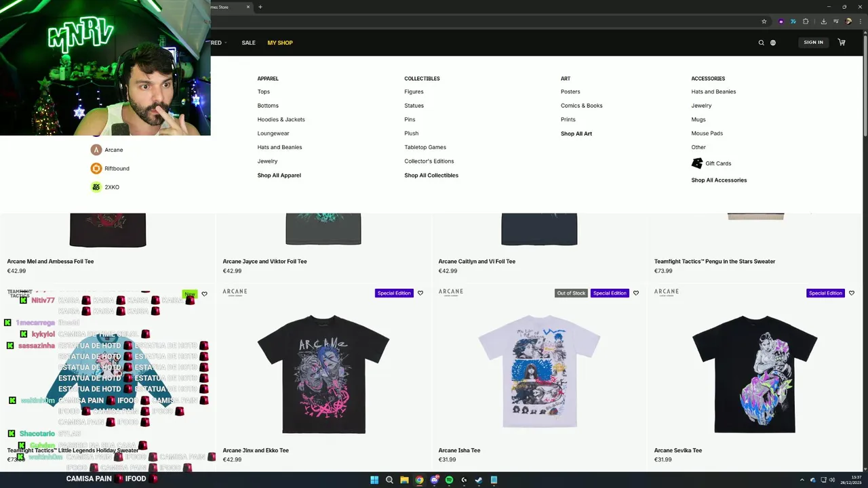Select Loungewear under Apparel
The width and height of the screenshot is (868, 488).
click(273, 134)
